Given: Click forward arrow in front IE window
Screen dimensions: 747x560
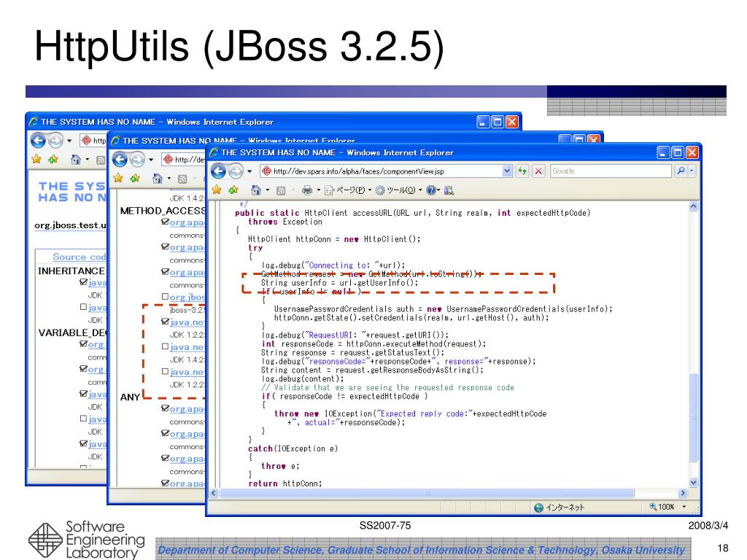Looking at the screenshot, I should click(236, 171).
